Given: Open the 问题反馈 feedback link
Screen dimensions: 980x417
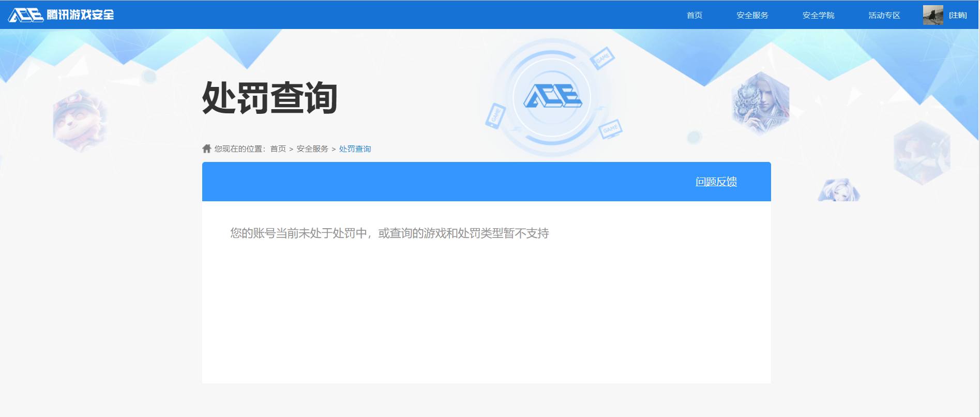Looking at the screenshot, I should 716,182.
